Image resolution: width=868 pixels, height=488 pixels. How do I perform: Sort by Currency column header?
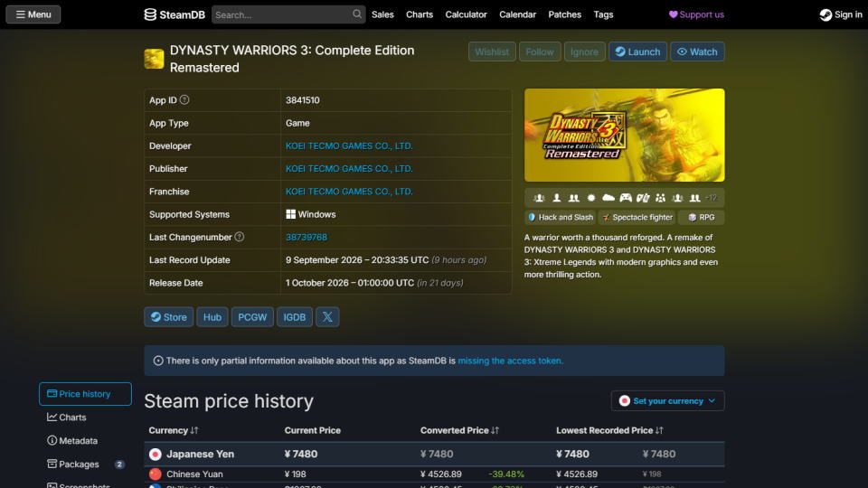coord(174,430)
